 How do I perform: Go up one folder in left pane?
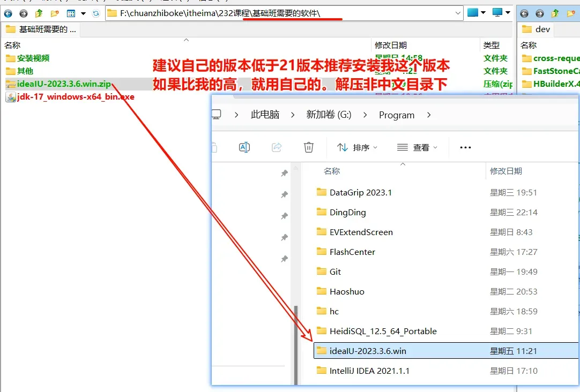click(x=39, y=14)
